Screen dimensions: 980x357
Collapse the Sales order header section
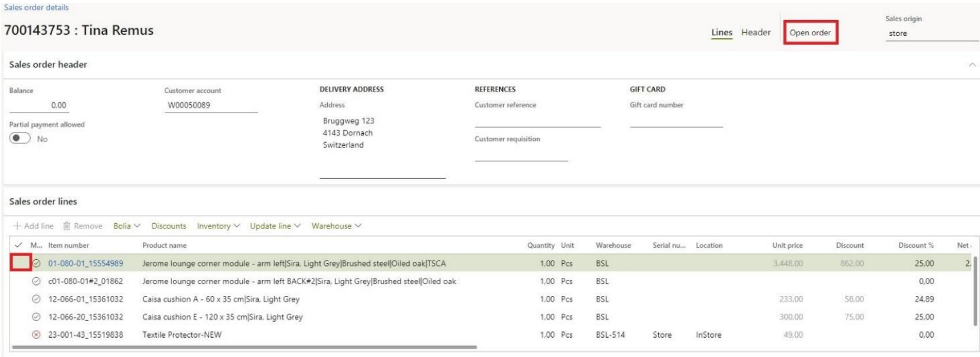pos(972,65)
